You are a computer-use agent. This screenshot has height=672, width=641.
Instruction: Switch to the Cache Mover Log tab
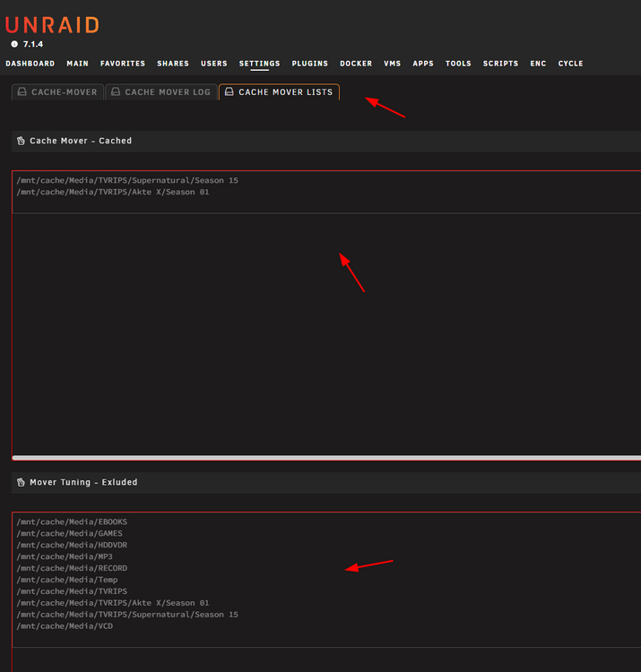161,92
